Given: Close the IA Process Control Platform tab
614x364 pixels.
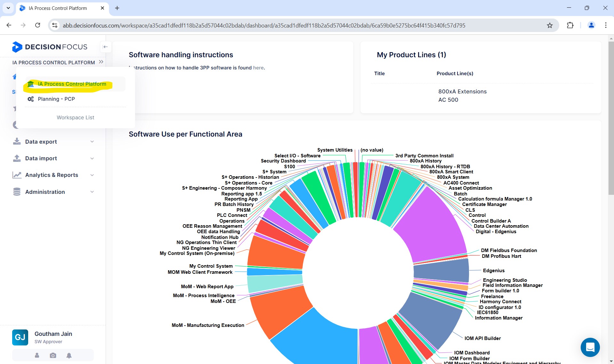Looking at the screenshot, I should click(102, 8).
